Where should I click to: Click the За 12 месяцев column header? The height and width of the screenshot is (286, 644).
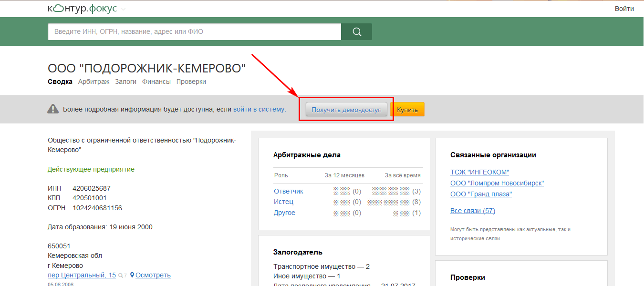pyautogui.click(x=344, y=175)
